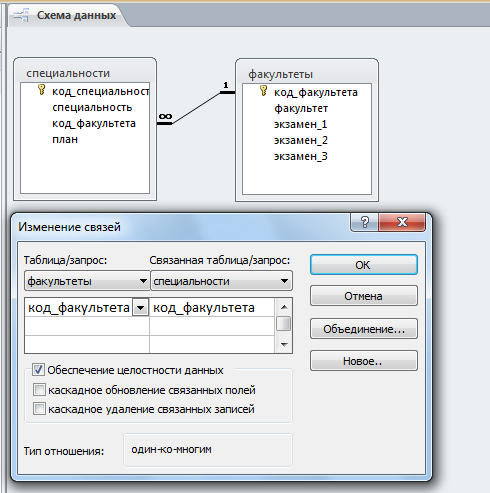Enable каскадное удаление связанных записей
490x493 pixels.
pyautogui.click(x=39, y=408)
